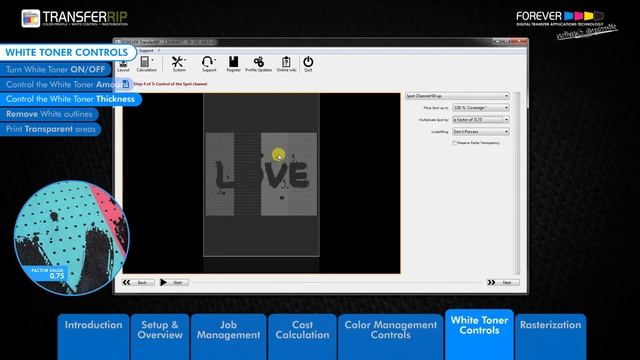
Task: Open the System tools icon
Action: [x=178, y=64]
